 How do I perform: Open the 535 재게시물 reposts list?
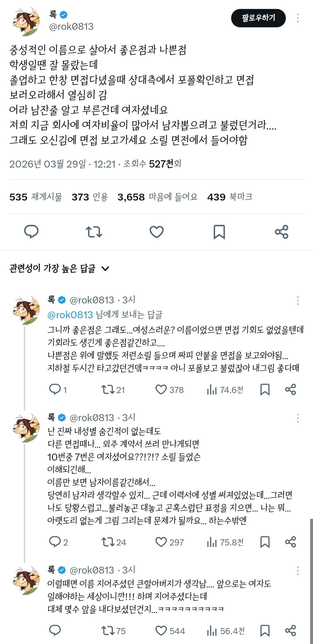(x=36, y=196)
